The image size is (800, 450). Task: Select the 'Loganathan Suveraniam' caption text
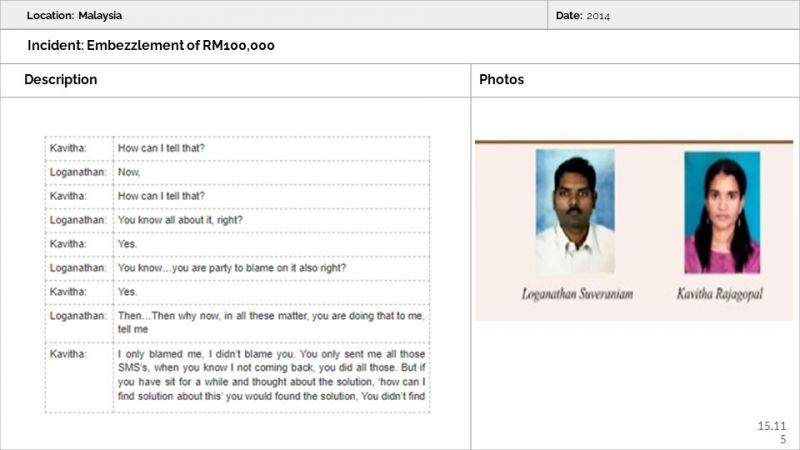pyautogui.click(x=574, y=295)
